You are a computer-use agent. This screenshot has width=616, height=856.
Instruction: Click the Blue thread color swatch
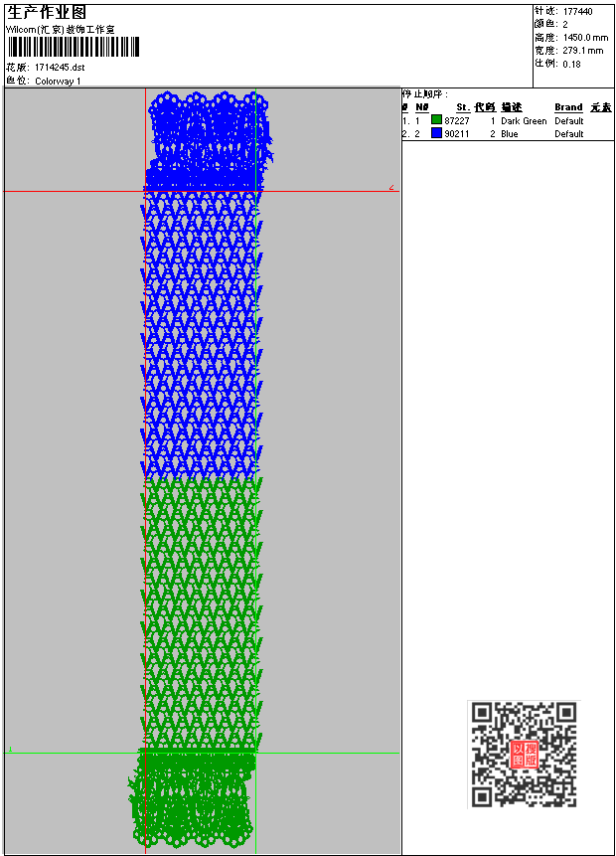436,133
